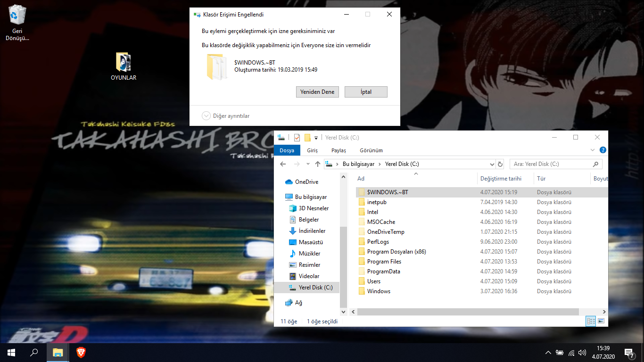Expand the ribbon with the chevron
Image resolution: width=644 pixels, height=362 pixels.
593,150
